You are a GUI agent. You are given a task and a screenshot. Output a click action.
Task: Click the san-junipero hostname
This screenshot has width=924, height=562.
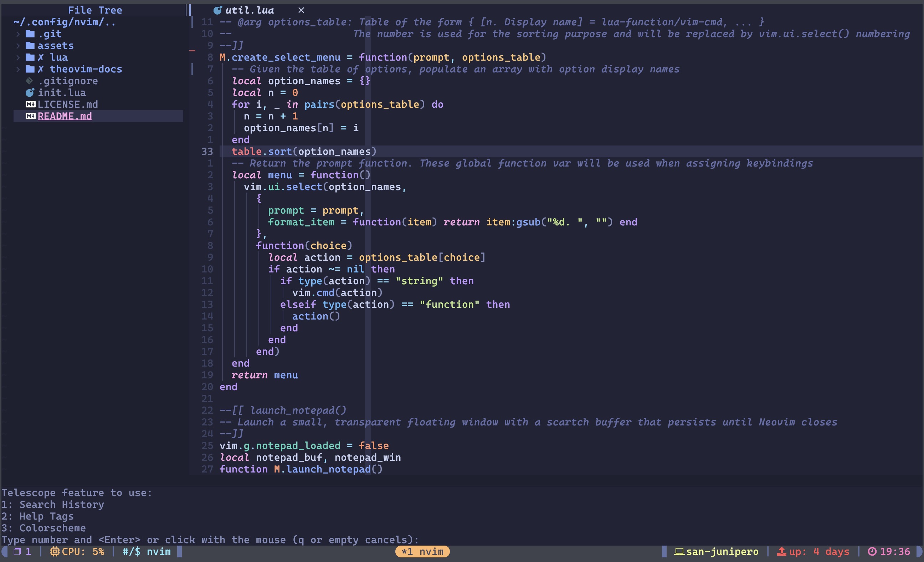point(722,552)
